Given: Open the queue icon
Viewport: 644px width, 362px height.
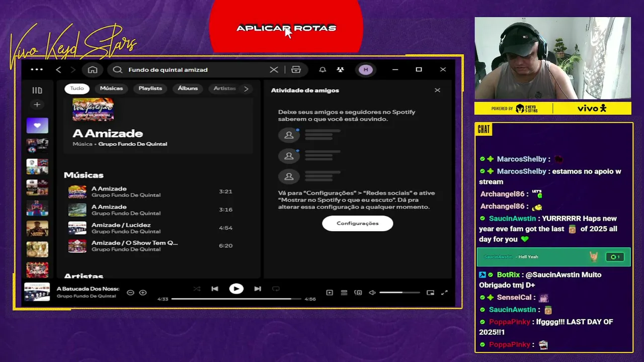Looking at the screenshot, I should (344, 293).
